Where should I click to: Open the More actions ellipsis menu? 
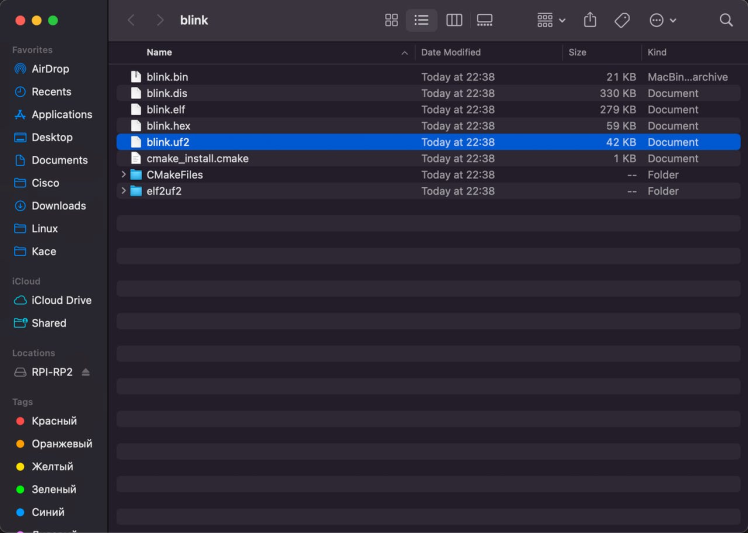[x=662, y=20]
